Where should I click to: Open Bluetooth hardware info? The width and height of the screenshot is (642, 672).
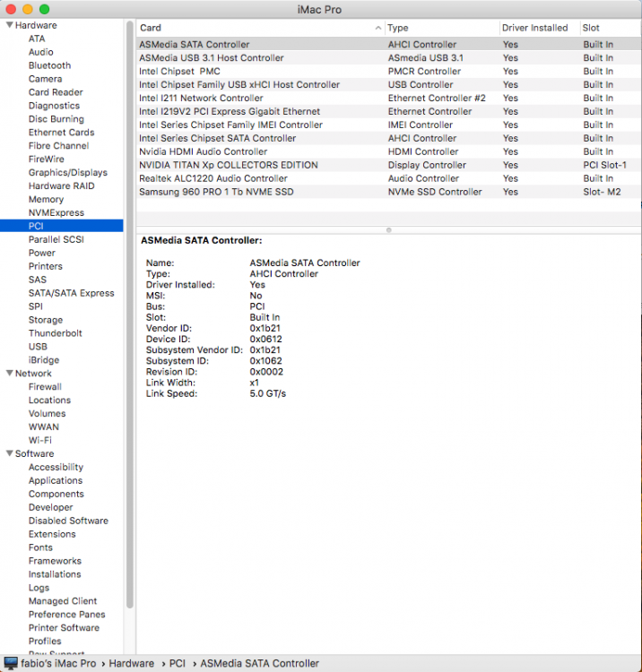49,65
